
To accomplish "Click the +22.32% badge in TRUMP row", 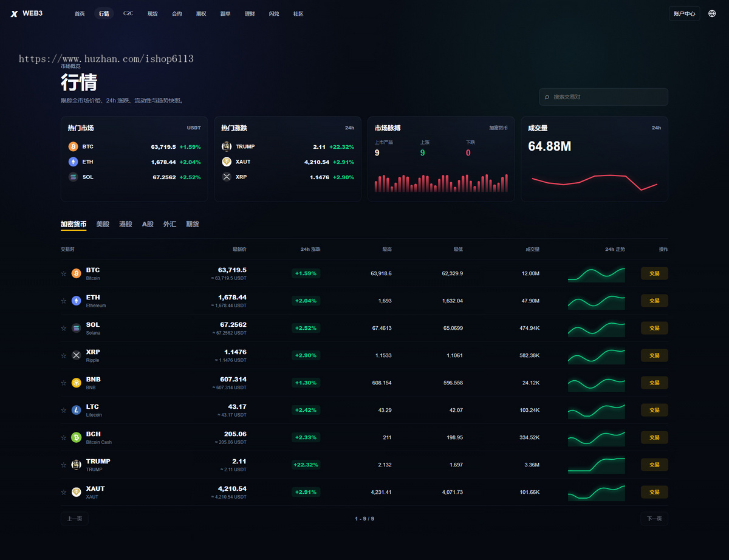I will click(306, 465).
